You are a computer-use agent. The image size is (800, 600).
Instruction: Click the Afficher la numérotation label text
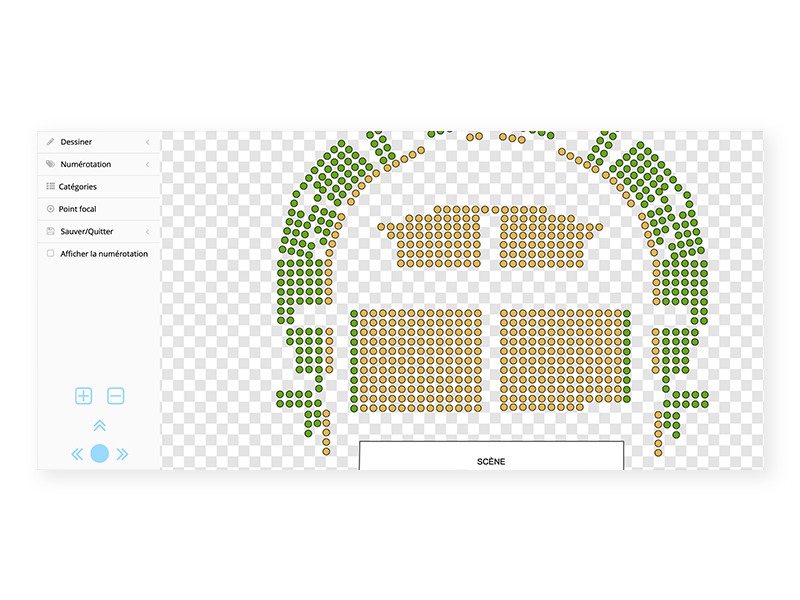click(104, 254)
